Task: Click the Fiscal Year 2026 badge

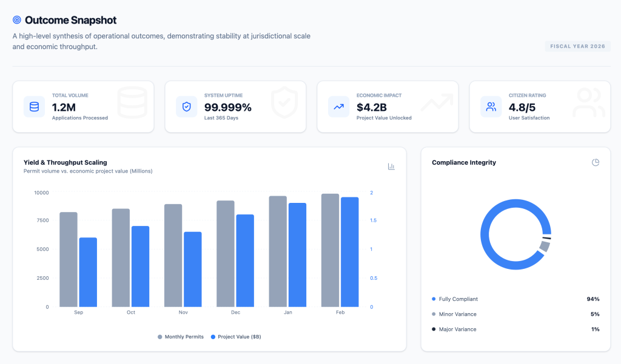Action: [577, 47]
